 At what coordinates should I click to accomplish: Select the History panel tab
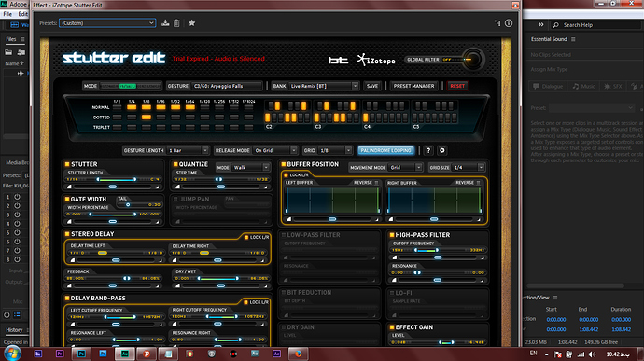point(14,330)
